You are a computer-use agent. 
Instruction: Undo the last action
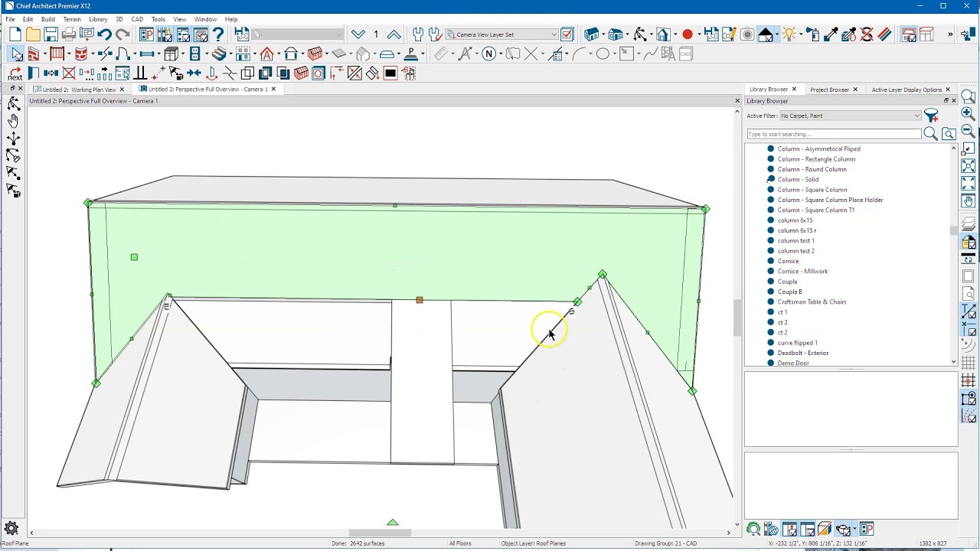click(105, 34)
